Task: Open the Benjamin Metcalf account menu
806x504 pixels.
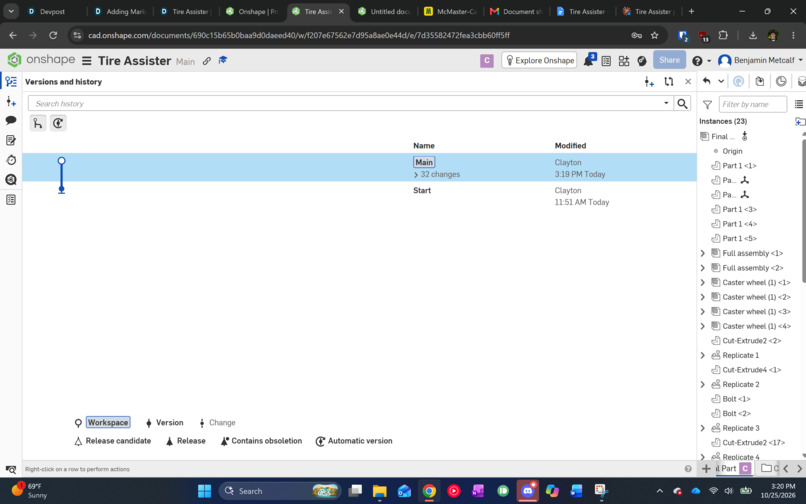Action: point(760,60)
